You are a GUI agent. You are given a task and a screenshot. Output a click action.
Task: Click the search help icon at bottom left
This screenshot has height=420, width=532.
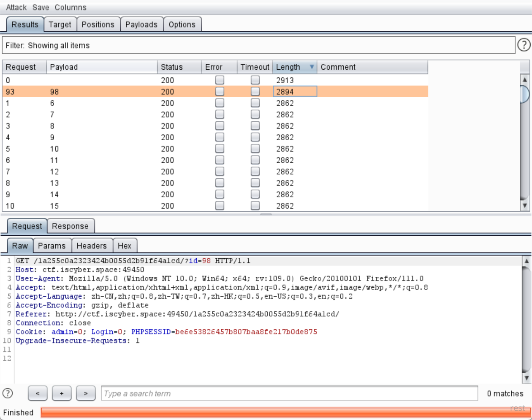click(8, 393)
